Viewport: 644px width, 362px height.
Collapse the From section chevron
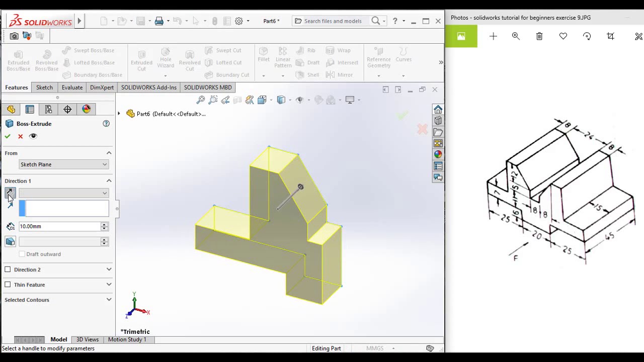click(109, 153)
